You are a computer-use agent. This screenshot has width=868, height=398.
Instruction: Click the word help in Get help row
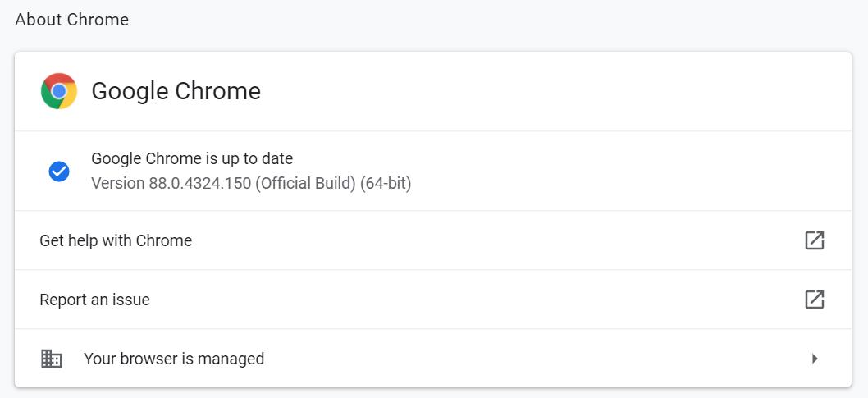[x=85, y=240]
